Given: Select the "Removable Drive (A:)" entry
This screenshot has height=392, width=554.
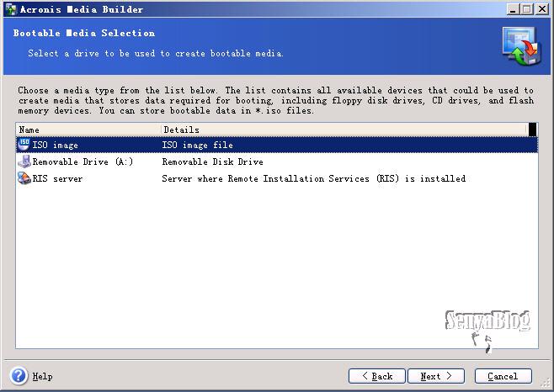Looking at the screenshot, I should click(x=83, y=162).
